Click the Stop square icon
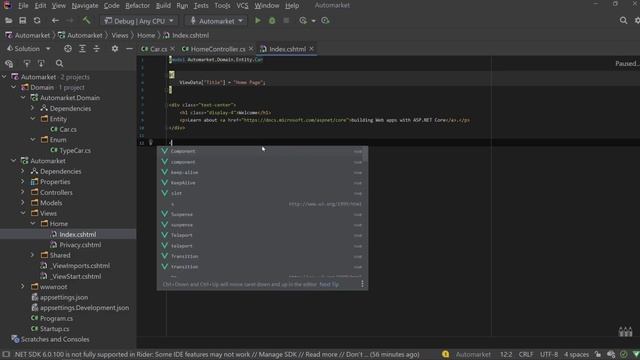The width and height of the screenshot is (640, 360). pos(286,20)
